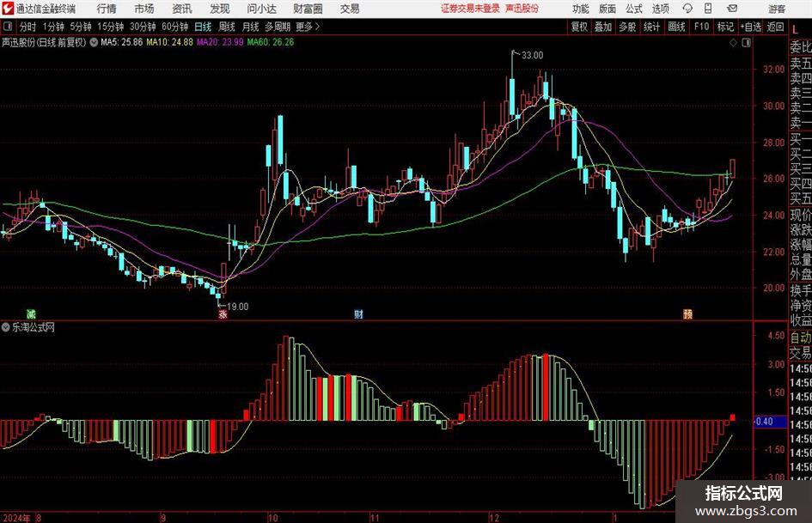Open the mail envelope icon
The height and width of the screenshot is (523, 812).
pyautogui.click(x=732, y=9)
